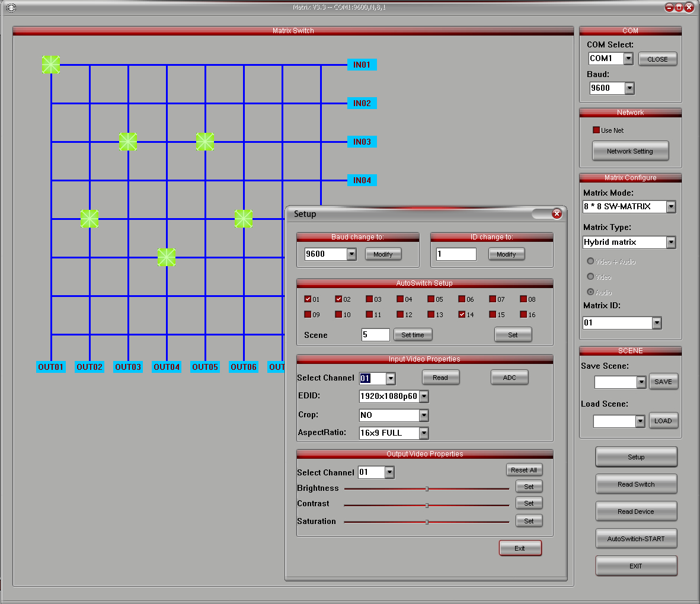Viewport: 700px width, 604px height.
Task: Uncheck AutoSwitch channel 02
Action: 338,299
